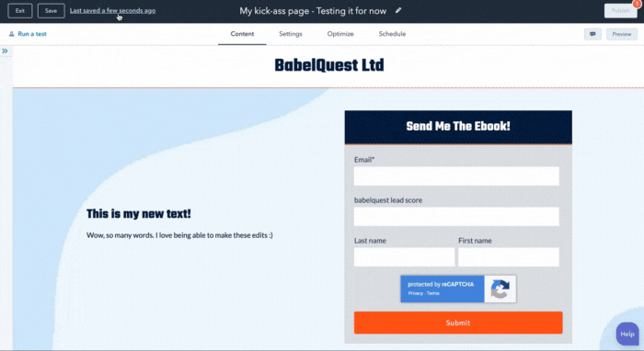Click the protected by reCAPTCHA text
The height and width of the screenshot is (351, 644).
(441, 284)
